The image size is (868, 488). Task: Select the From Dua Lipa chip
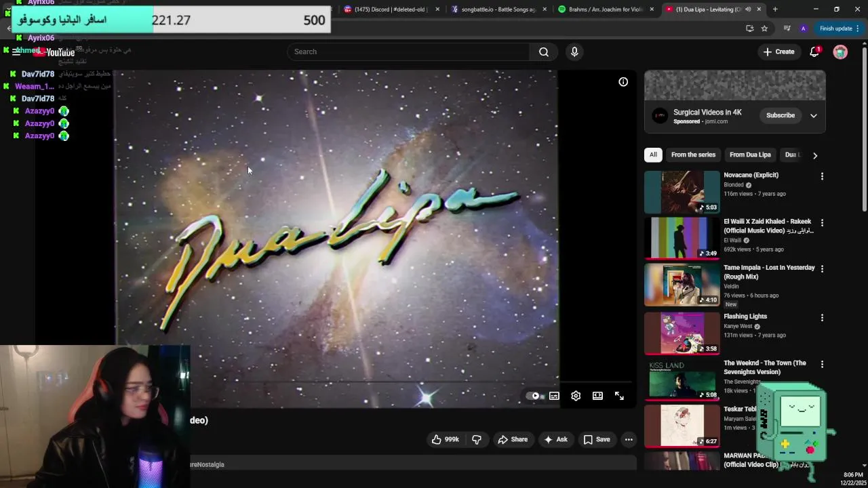click(x=750, y=155)
